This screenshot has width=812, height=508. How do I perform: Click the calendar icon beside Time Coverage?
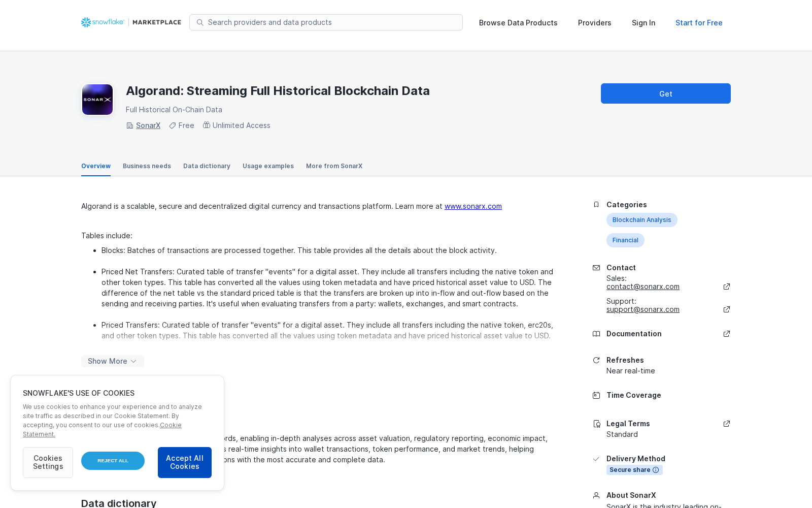pyautogui.click(x=596, y=395)
